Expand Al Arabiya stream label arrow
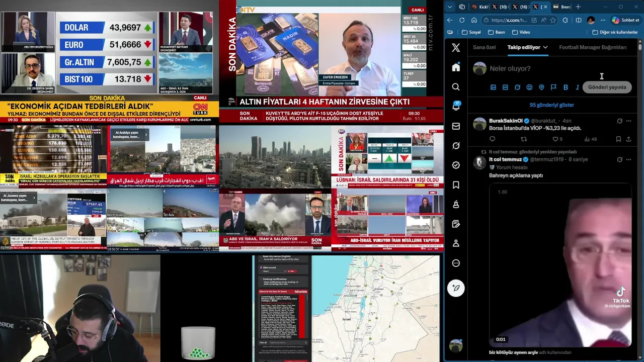The width and height of the screenshot is (644, 362). click(x=146, y=134)
